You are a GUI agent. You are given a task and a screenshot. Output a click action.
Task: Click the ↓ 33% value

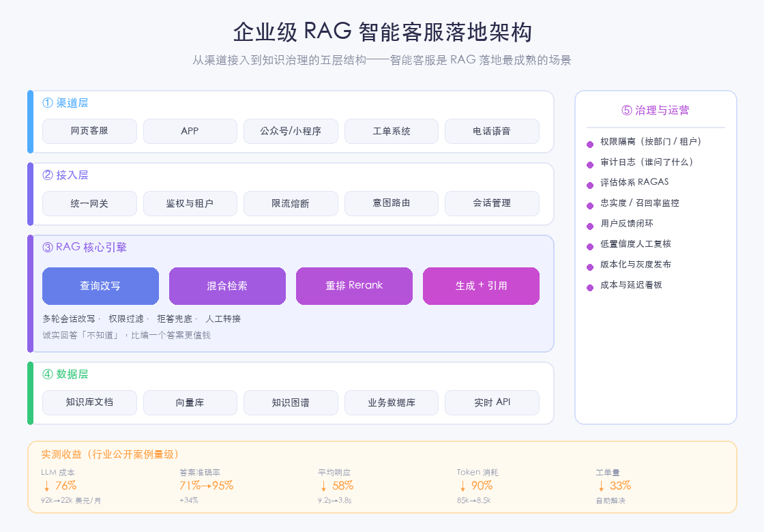[x=614, y=486]
